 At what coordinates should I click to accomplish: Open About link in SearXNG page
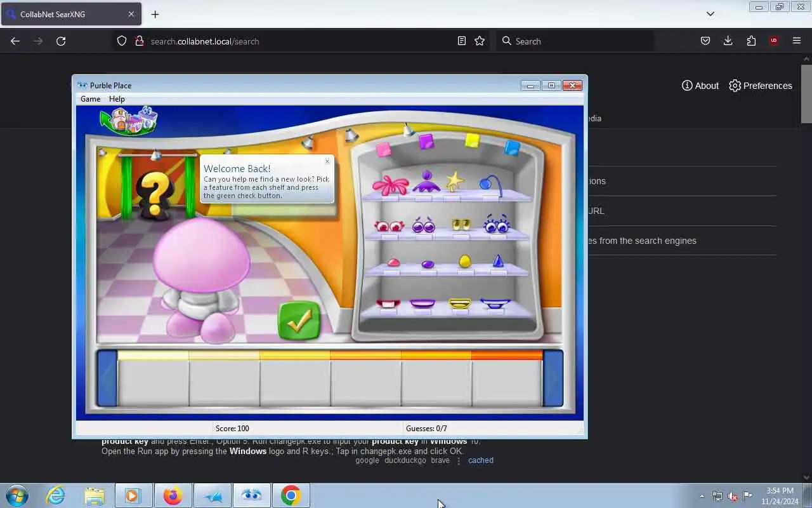click(x=700, y=86)
